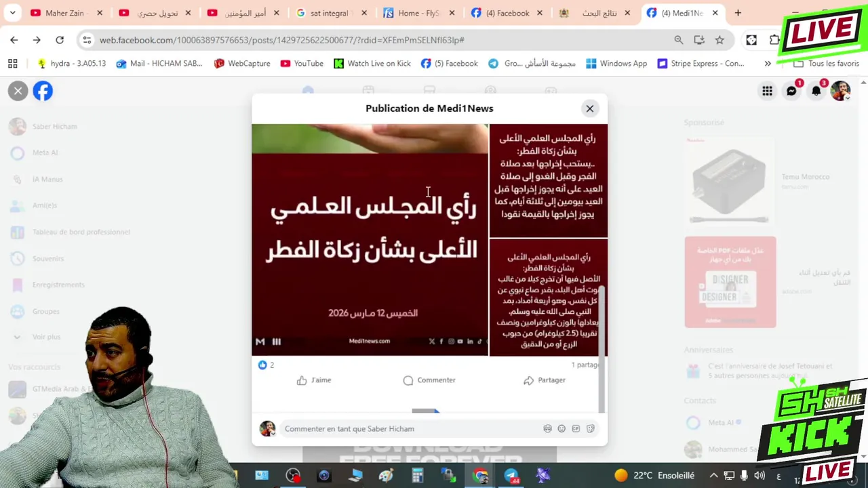Open the 'Stripe Express' bookmark
The width and height of the screenshot is (868, 488).
[x=701, y=64]
